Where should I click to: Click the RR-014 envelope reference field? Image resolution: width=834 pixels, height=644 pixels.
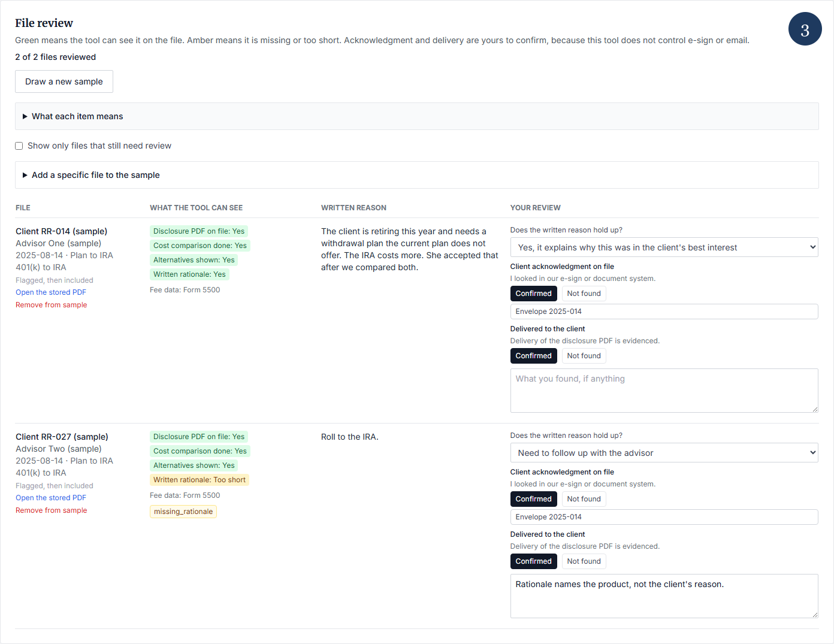664,312
